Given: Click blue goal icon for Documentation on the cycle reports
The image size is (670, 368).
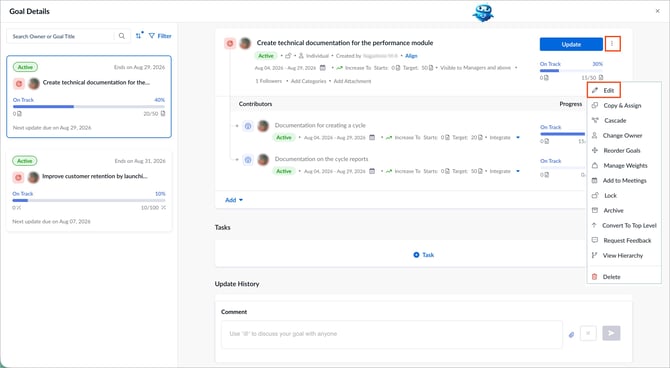Looking at the screenshot, I should [x=248, y=160].
